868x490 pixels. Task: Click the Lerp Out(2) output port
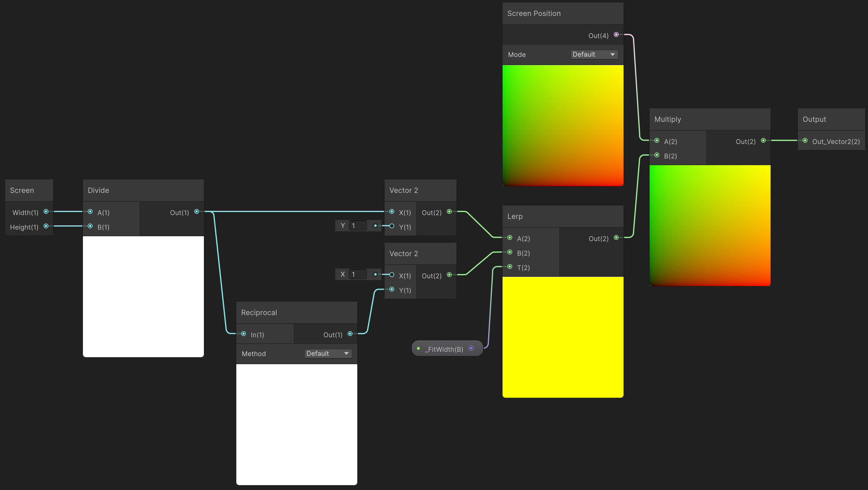tap(616, 238)
